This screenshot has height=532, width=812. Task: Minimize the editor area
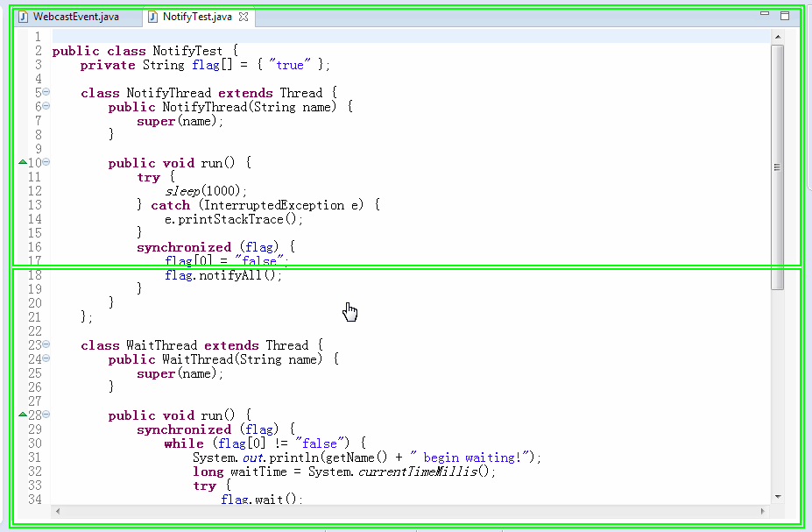coord(765,14)
